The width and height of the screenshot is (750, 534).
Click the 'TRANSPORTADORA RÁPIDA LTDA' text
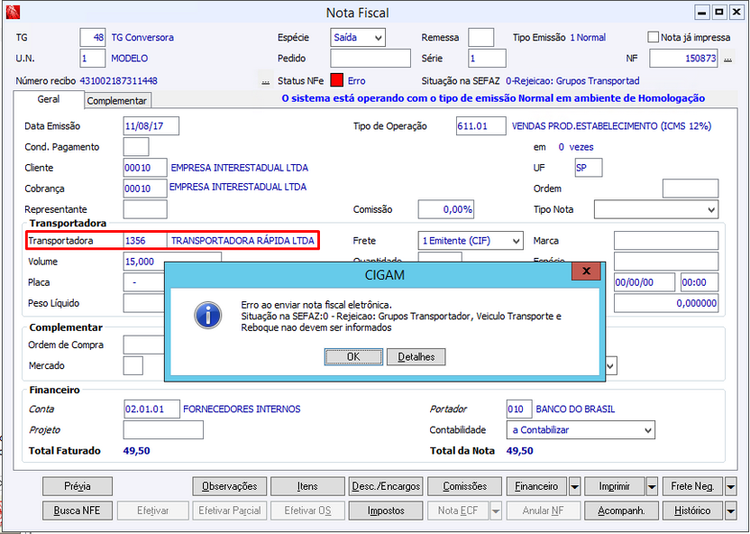tap(243, 241)
